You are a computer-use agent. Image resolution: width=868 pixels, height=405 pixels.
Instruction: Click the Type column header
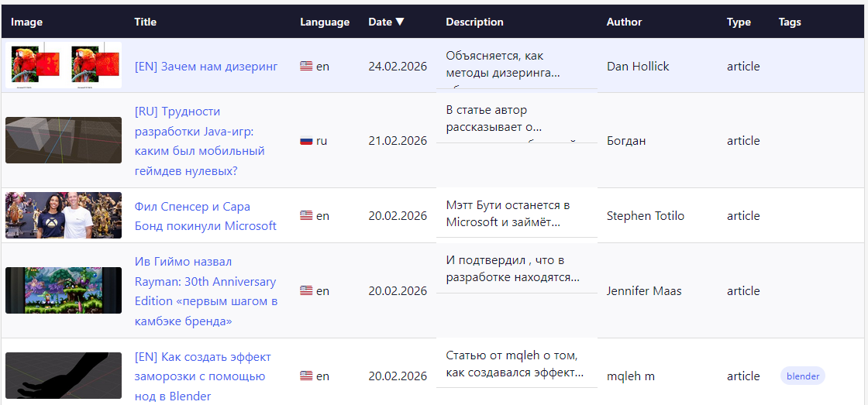(x=739, y=22)
